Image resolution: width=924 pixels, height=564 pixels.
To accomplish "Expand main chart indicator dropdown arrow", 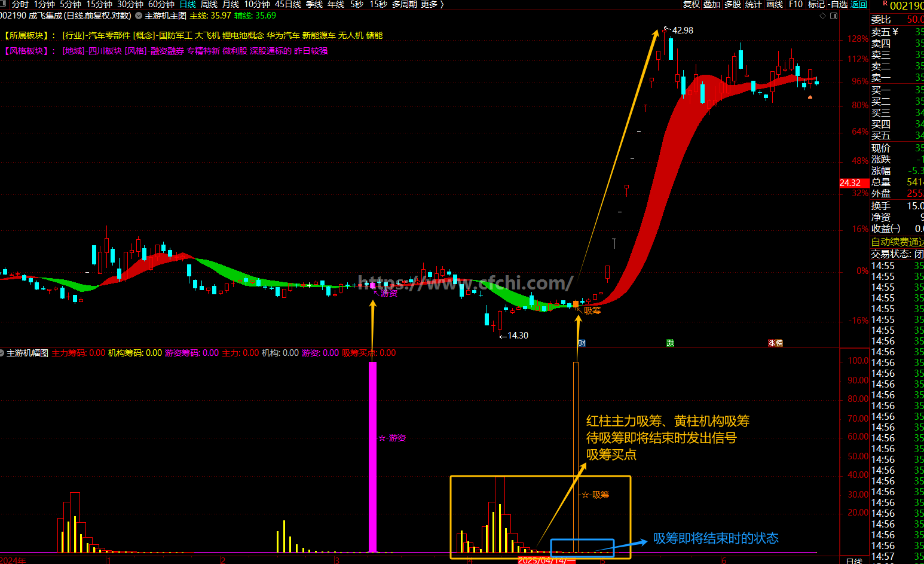I will pos(139,16).
